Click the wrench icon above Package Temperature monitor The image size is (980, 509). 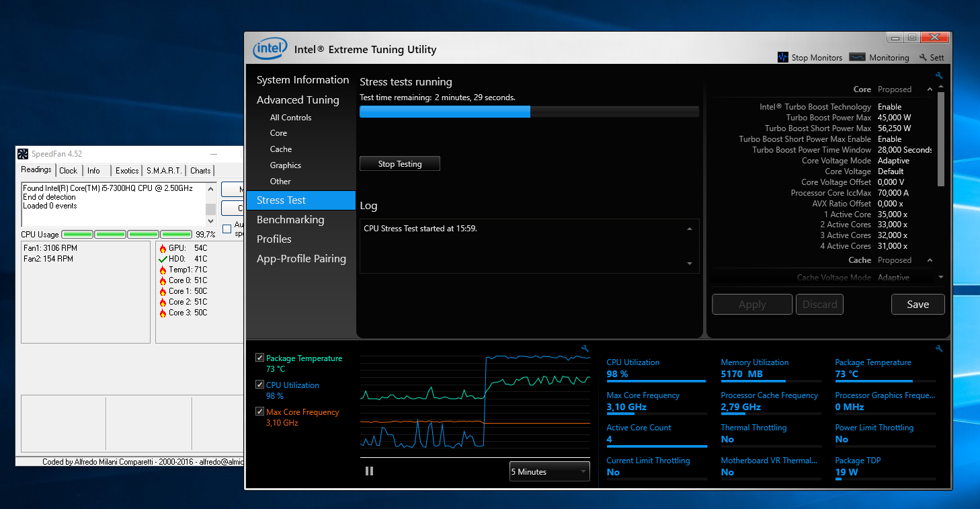pyautogui.click(x=939, y=348)
